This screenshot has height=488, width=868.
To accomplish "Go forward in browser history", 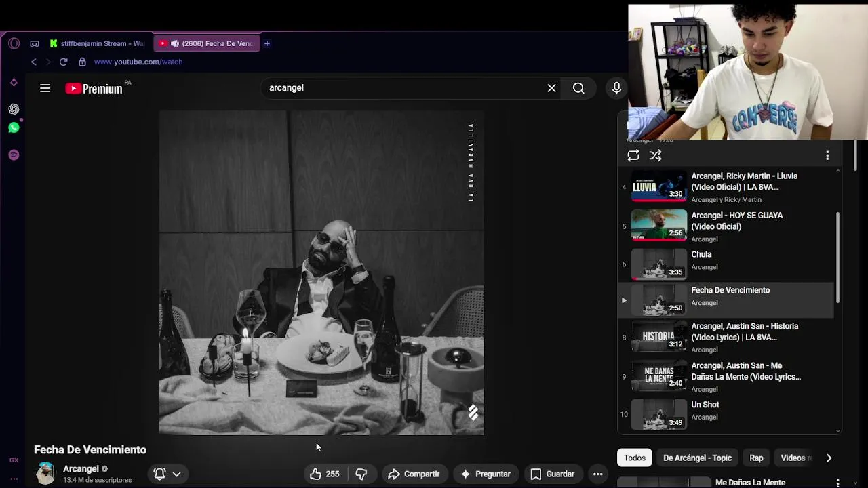I will 48,62.
